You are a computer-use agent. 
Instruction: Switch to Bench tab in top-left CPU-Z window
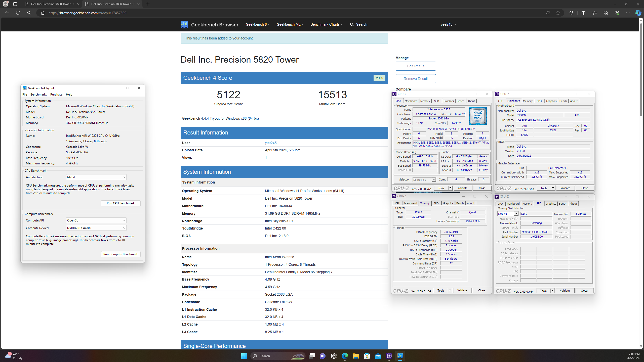[x=460, y=101]
